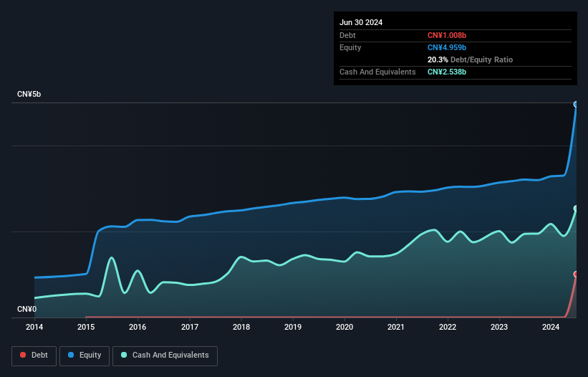Select the 2022 x-axis label
588x377 pixels.
point(448,327)
